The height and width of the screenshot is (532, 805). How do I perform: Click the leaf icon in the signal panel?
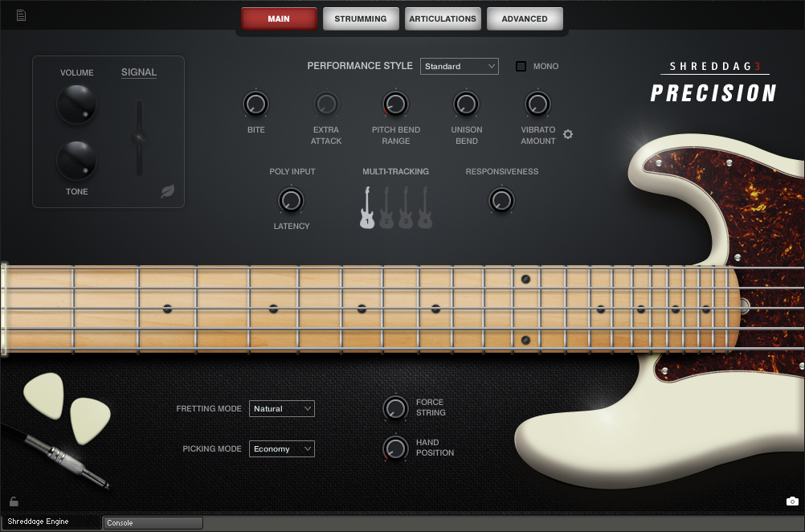pos(167,192)
